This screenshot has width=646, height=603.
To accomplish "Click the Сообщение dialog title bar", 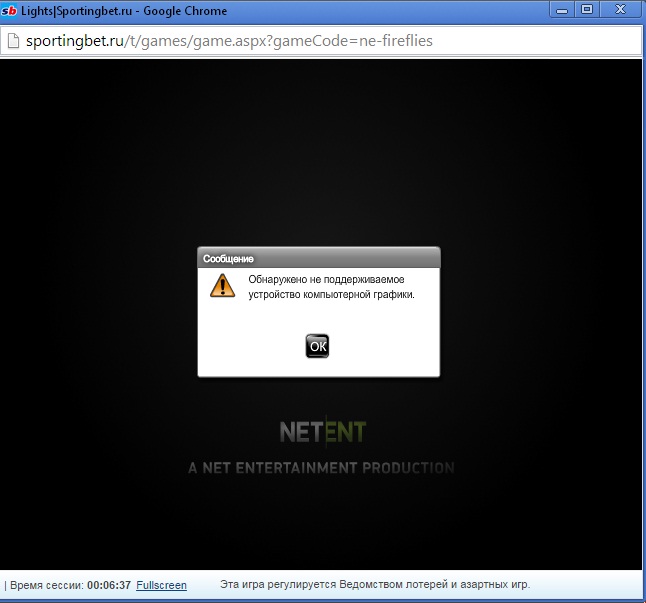I will [319, 258].
